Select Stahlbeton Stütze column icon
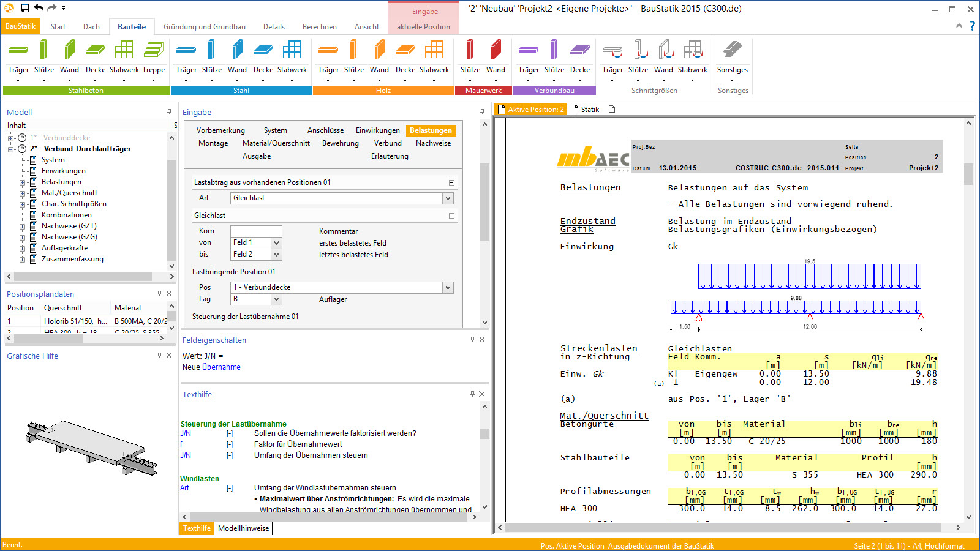The height and width of the screenshot is (551, 980). 43,50
